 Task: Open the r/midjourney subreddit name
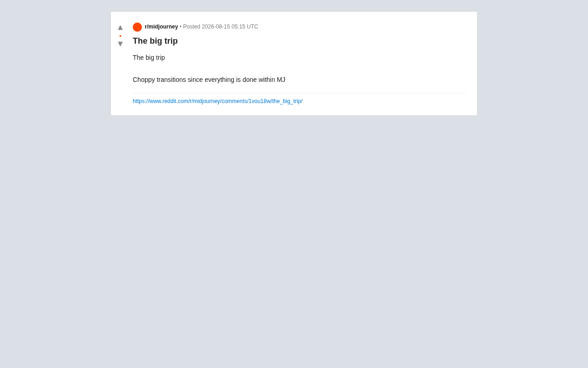tap(161, 27)
